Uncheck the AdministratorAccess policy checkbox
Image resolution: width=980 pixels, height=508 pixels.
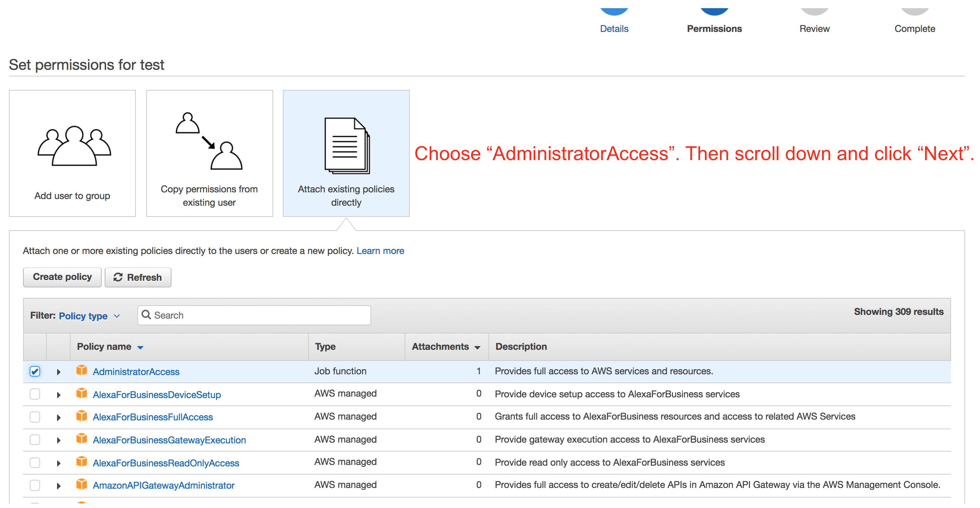point(35,371)
